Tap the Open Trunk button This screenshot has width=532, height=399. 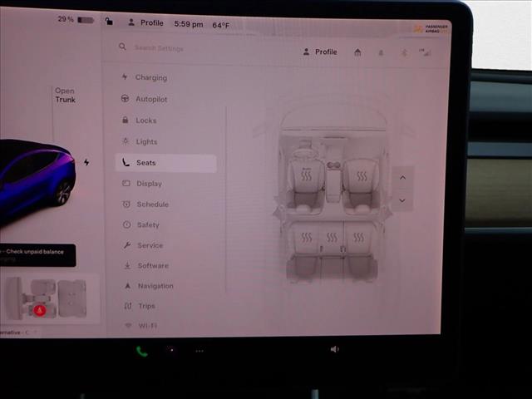pos(65,95)
